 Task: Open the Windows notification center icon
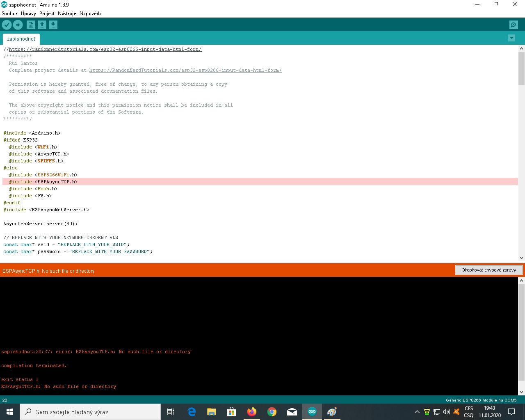[511, 412]
